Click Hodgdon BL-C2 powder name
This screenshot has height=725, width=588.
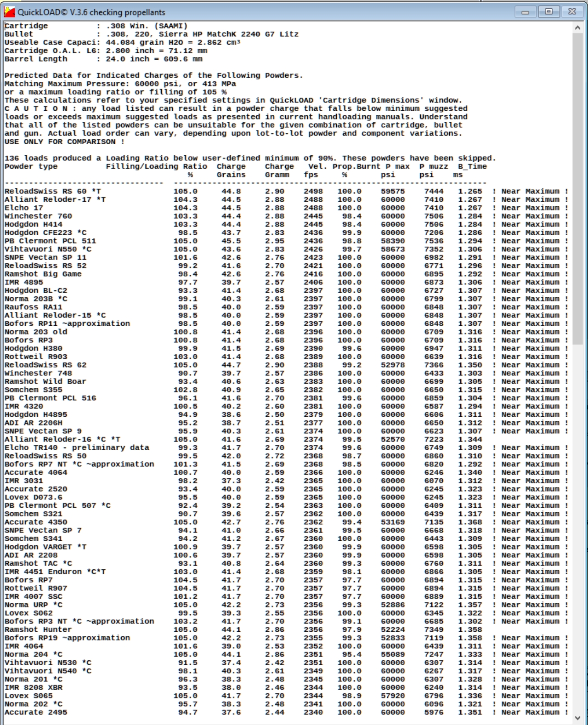(x=36, y=291)
